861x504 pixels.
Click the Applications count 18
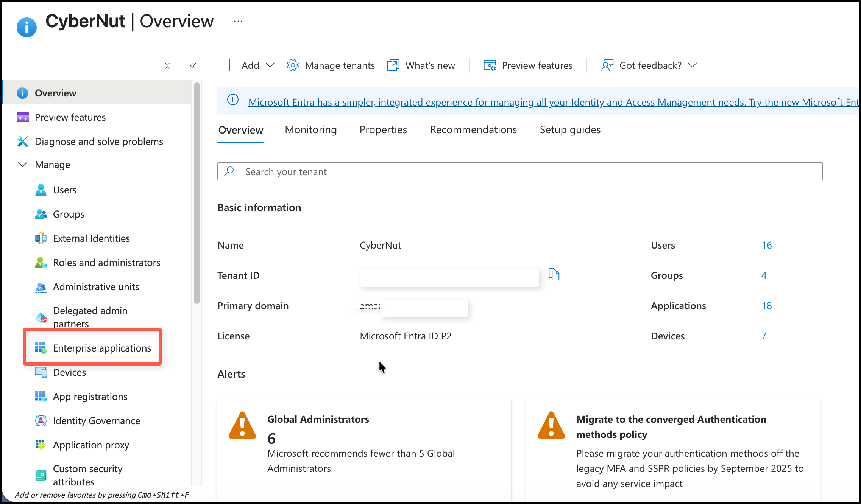tap(766, 306)
